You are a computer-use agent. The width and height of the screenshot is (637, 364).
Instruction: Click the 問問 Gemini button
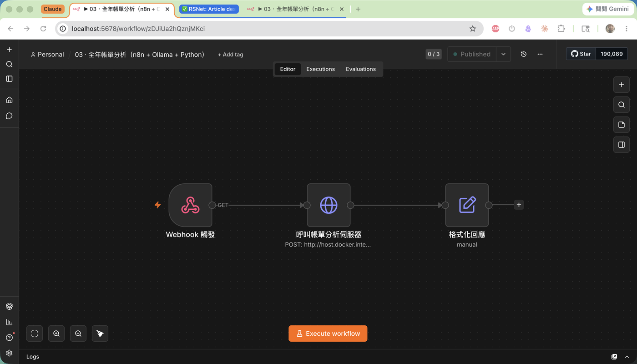click(x=608, y=9)
